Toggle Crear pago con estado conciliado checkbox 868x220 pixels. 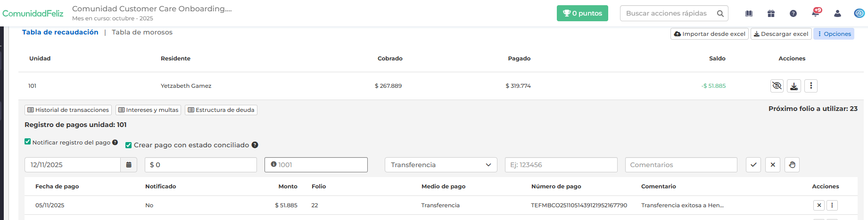(128, 145)
